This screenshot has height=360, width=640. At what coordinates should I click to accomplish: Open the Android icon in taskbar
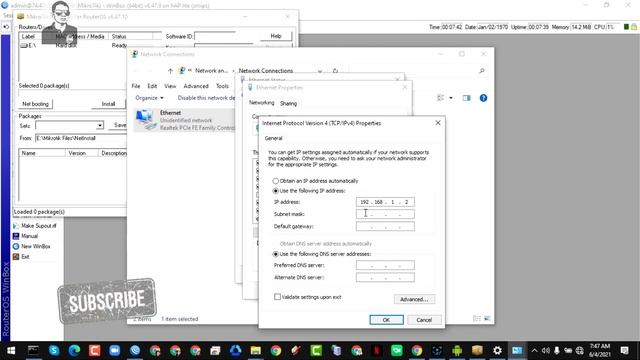457,350
